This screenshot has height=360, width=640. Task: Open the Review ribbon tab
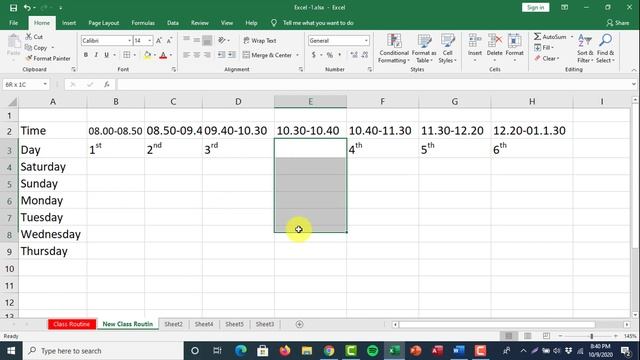click(200, 23)
